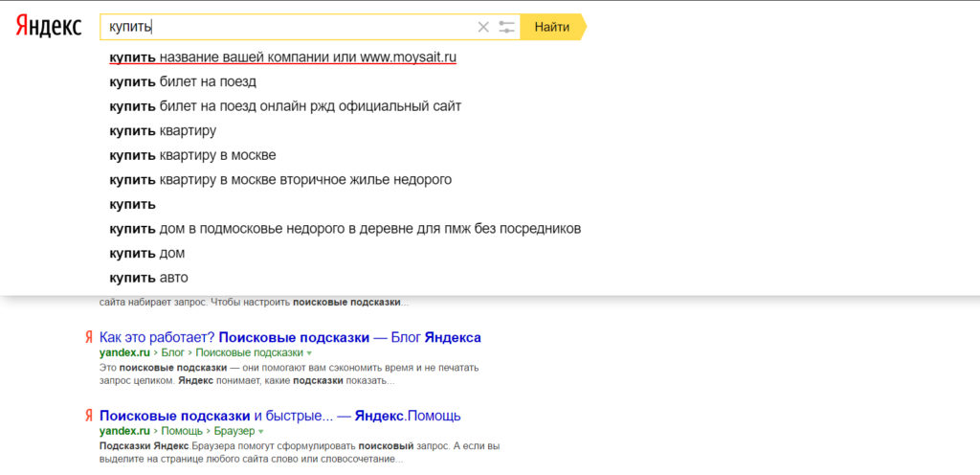The width and height of the screenshot is (980, 475).
Task: Click Поисковые подсказки breadcrumb in result URL
Action: click(x=250, y=352)
